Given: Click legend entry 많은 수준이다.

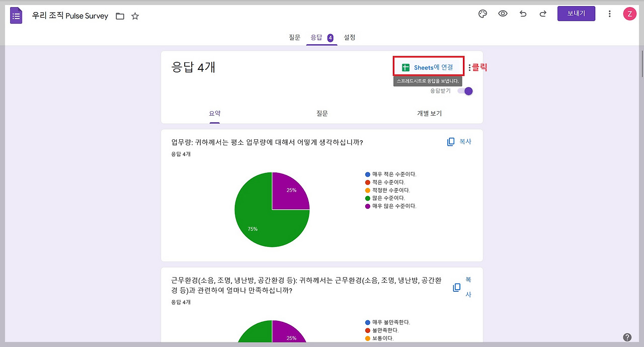Looking at the screenshot, I should pyautogui.click(x=385, y=198).
